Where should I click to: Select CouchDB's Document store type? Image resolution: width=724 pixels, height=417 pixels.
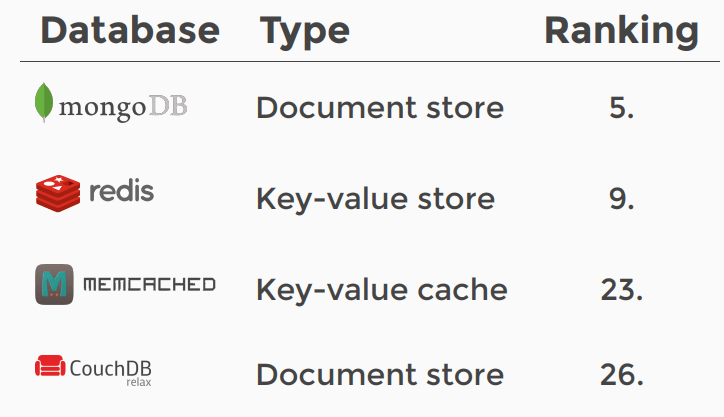(380, 375)
